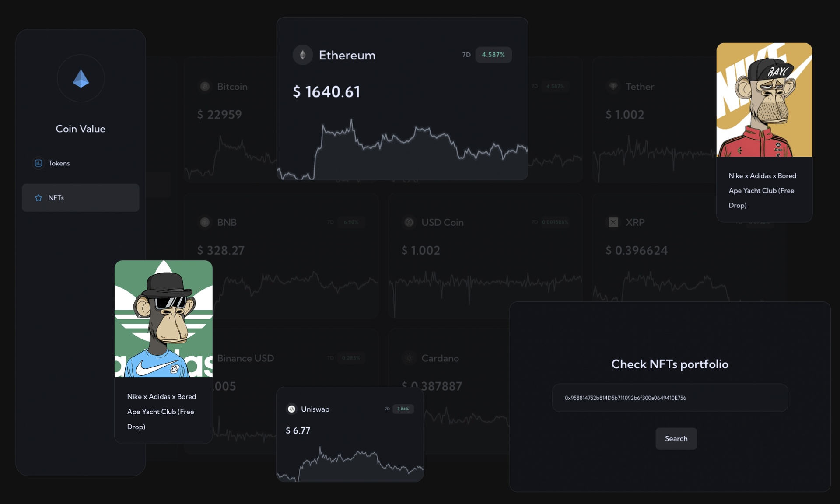This screenshot has height=504, width=840.
Task: Open the Tokens sidebar item
Action: pos(80,163)
